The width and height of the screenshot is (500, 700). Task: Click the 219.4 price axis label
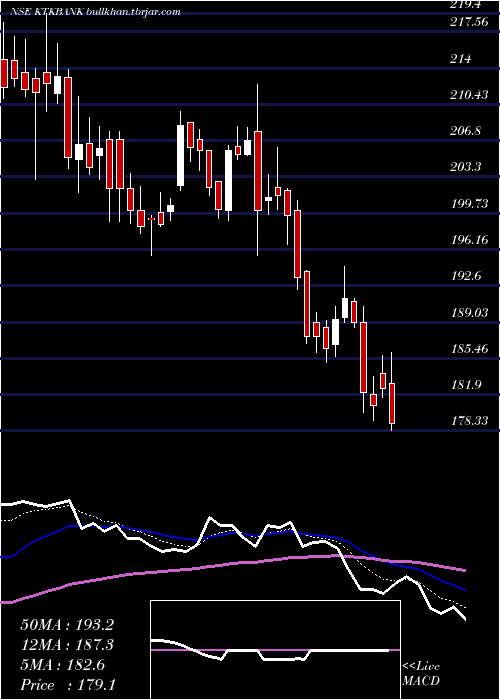click(x=466, y=4)
